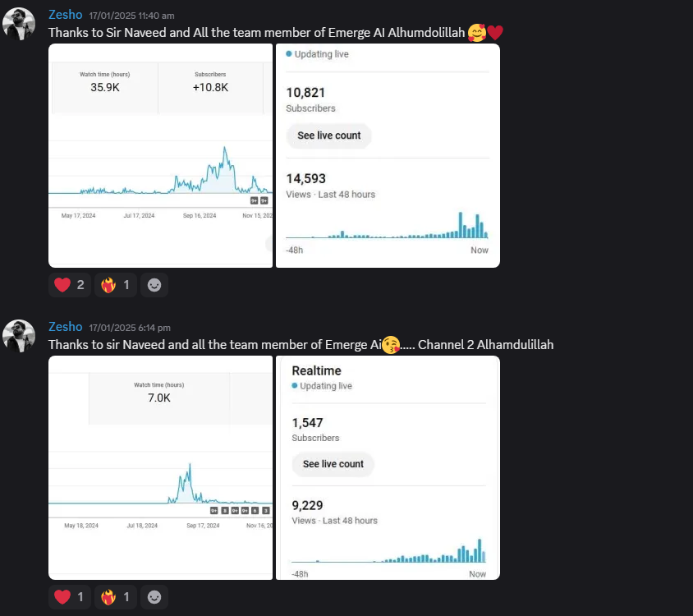Toggle heart reaction on second message

[69, 597]
